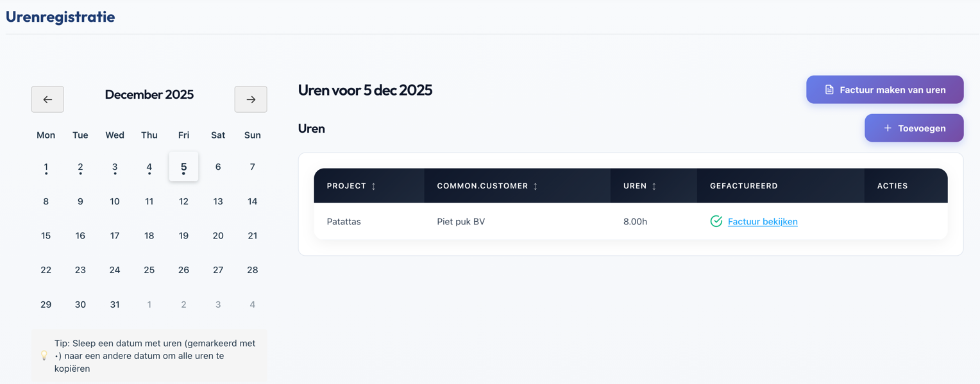Select the currently highlighted date 5
The height and width of the screenshot is (384, 980).
(x=183, y=166)
